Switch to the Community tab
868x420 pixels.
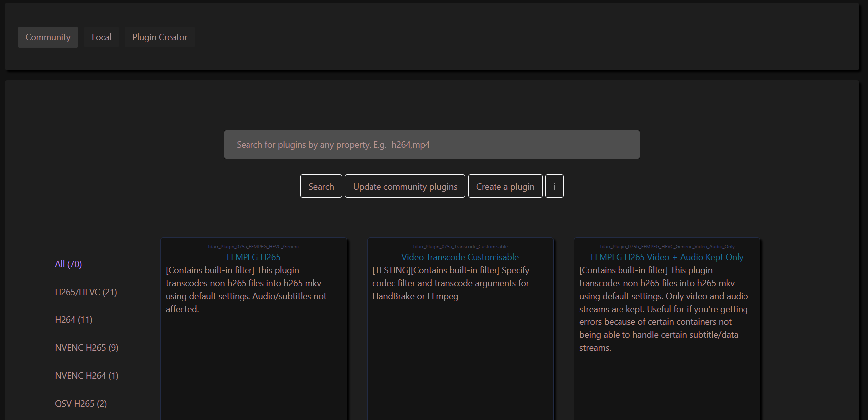(48, 37)
